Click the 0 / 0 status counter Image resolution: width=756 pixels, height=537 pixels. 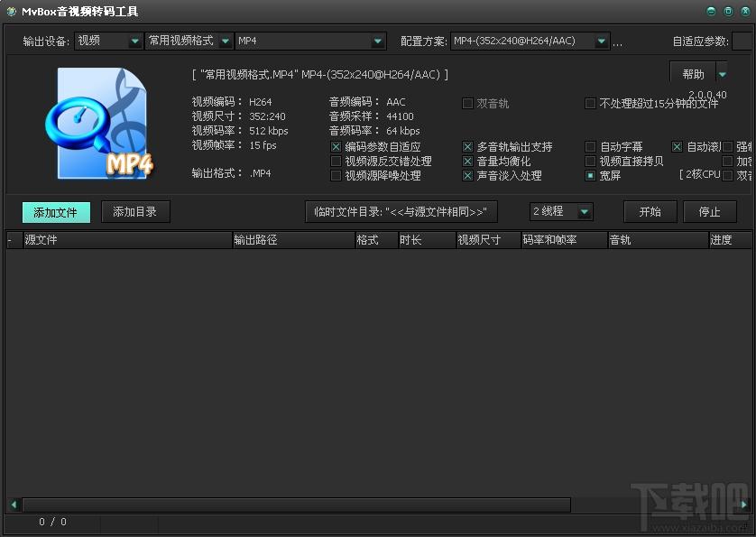[x=52, y=522]
